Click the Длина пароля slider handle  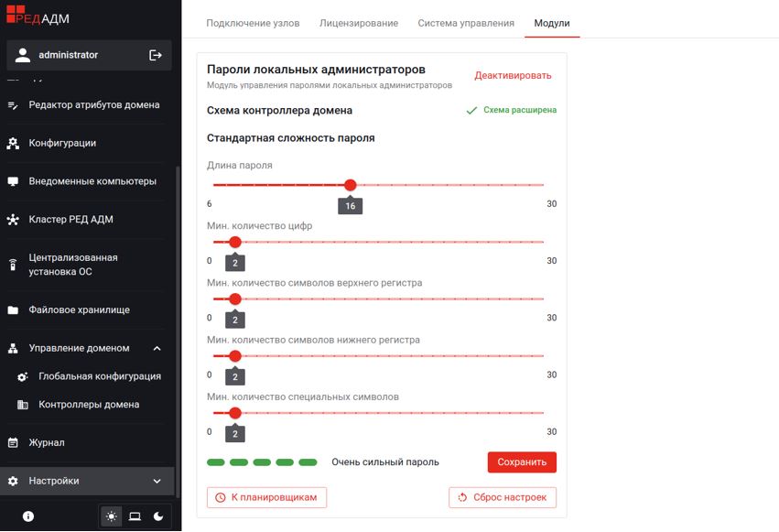point(351,185)
